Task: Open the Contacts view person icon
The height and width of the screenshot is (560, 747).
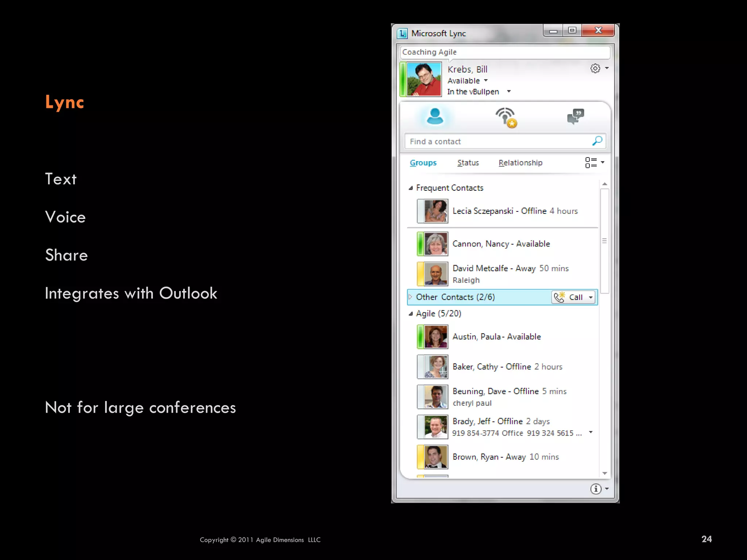Action: [435, 116]
